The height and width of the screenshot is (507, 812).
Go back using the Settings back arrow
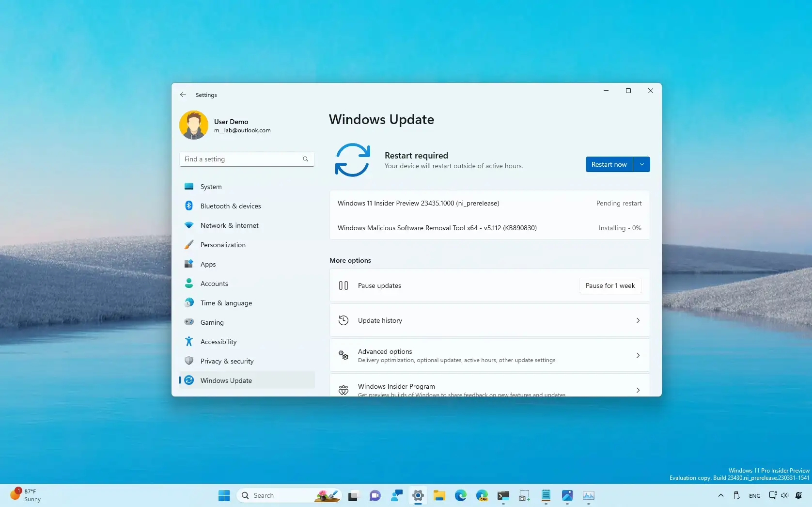click(x=183, y=95)
